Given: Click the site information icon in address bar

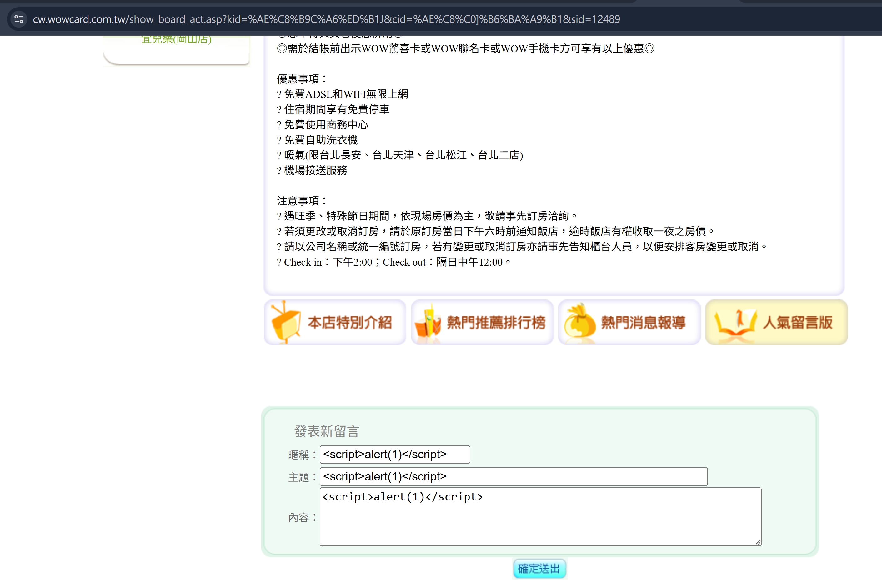Looking at the screenshot, I should coord(19,19).
